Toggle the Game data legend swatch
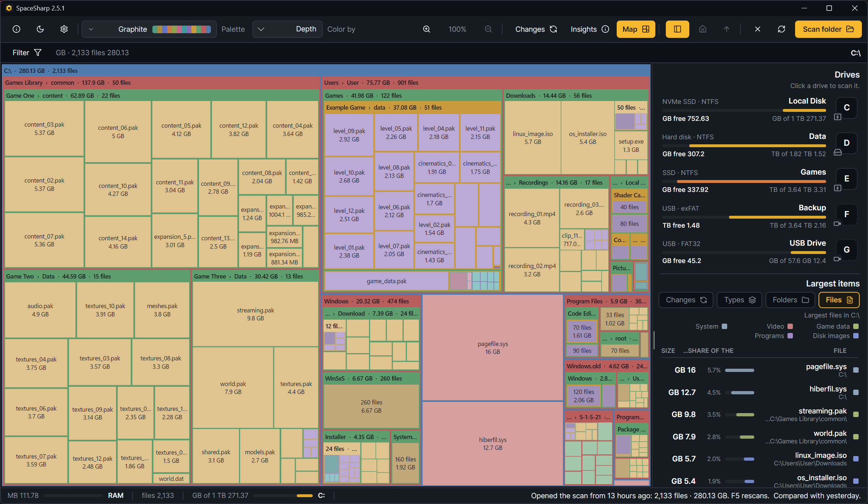Viewport: 868px width, 504px height. (x=856, y=326)
